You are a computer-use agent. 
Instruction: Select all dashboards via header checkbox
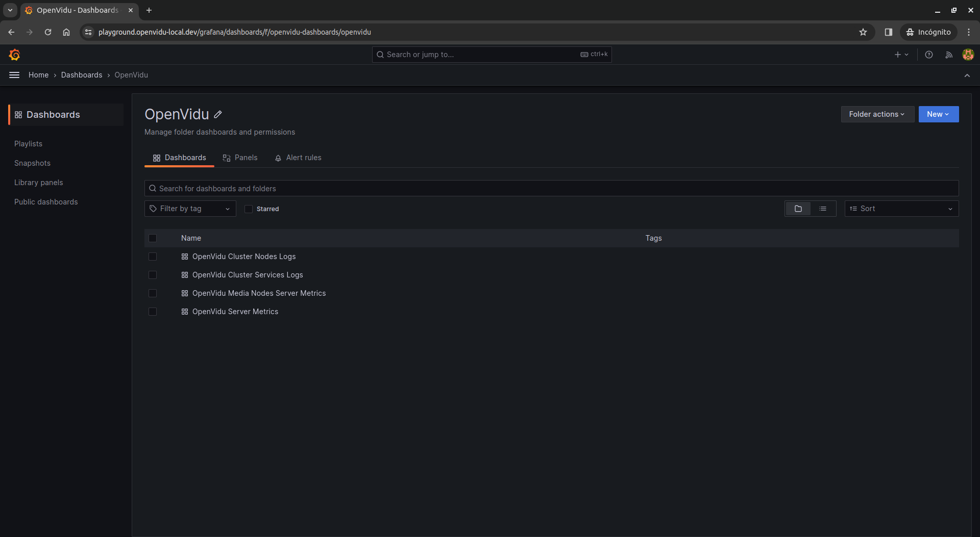pyautogui.click(x=153, y=238)
